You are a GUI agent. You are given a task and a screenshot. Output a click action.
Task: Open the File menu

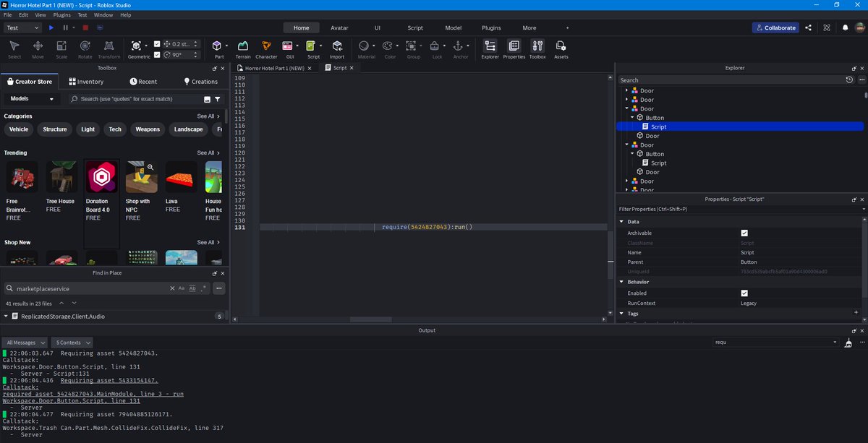(7, 14)
